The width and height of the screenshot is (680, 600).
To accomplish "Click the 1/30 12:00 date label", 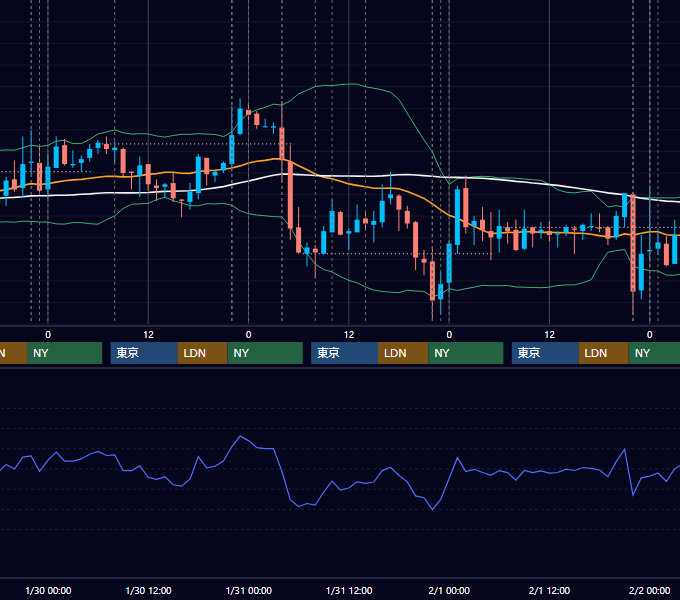I will (x=148, y=590).
